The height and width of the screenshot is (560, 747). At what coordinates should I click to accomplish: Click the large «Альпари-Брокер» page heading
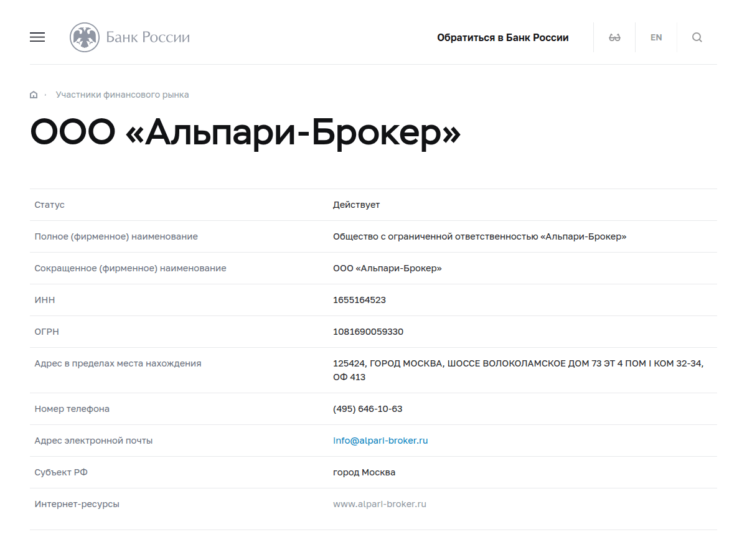tap(245, 132)
